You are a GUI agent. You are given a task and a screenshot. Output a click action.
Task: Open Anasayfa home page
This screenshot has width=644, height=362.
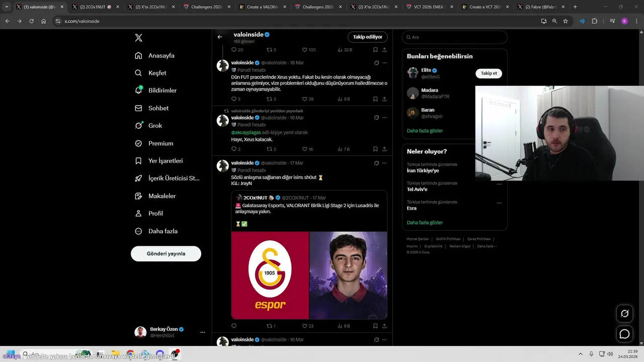click(155, 55)
